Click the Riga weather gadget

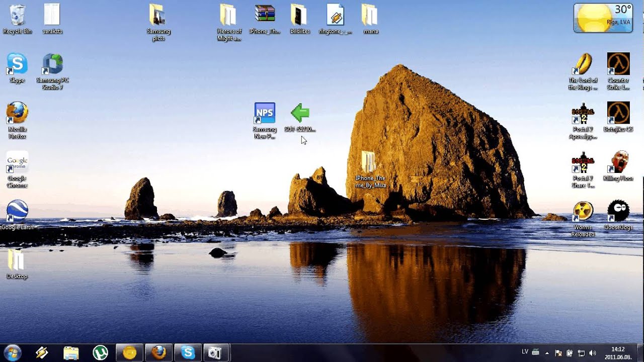[603, 18]
